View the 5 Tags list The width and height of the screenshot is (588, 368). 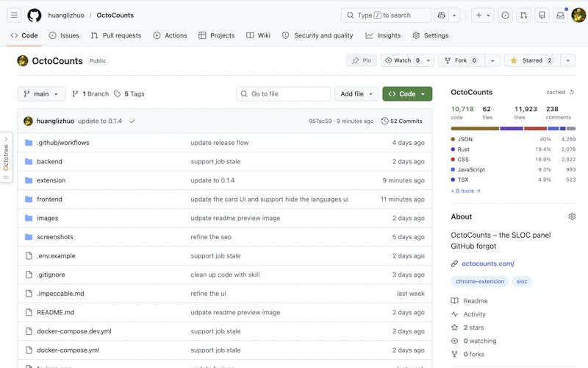(x=129, y=94)
